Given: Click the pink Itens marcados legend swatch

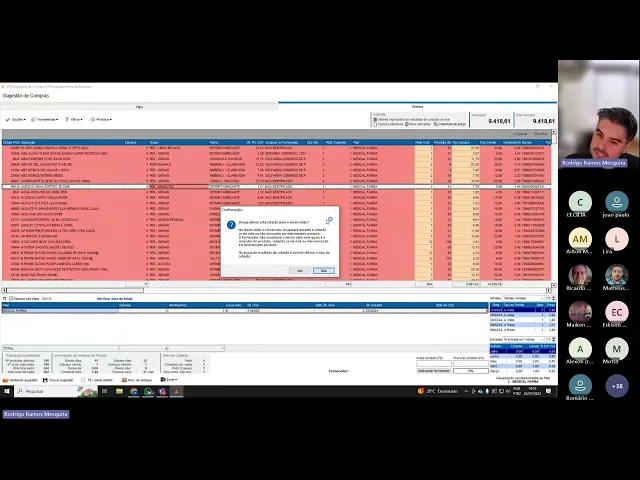Looking at the screenshot, I should tap(407, 124).
